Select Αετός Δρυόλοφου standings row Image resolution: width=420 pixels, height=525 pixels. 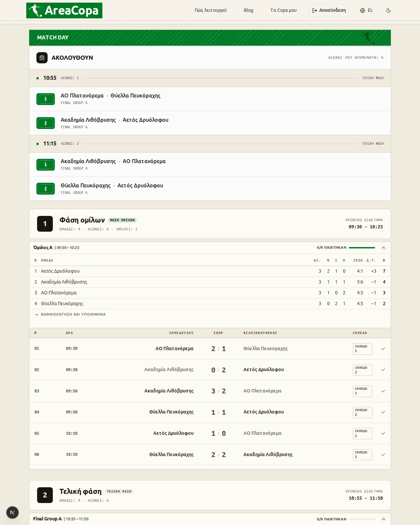(x=210, y=271)
